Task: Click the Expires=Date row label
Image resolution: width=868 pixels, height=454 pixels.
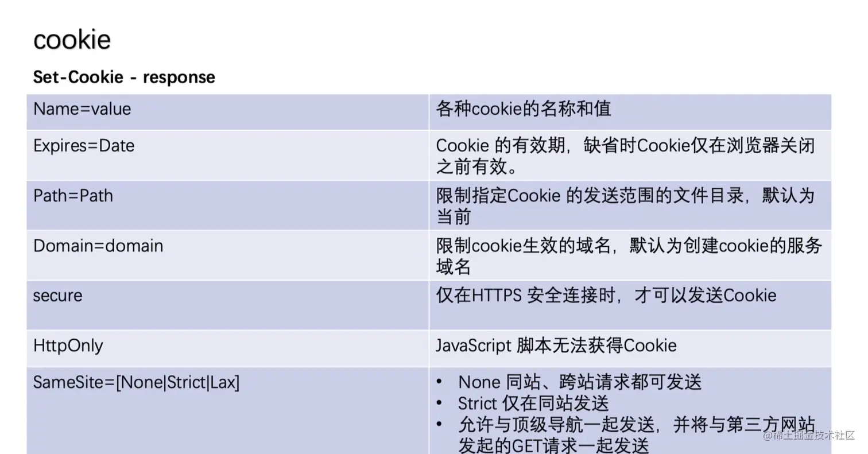Action: [x=83, y=146]
